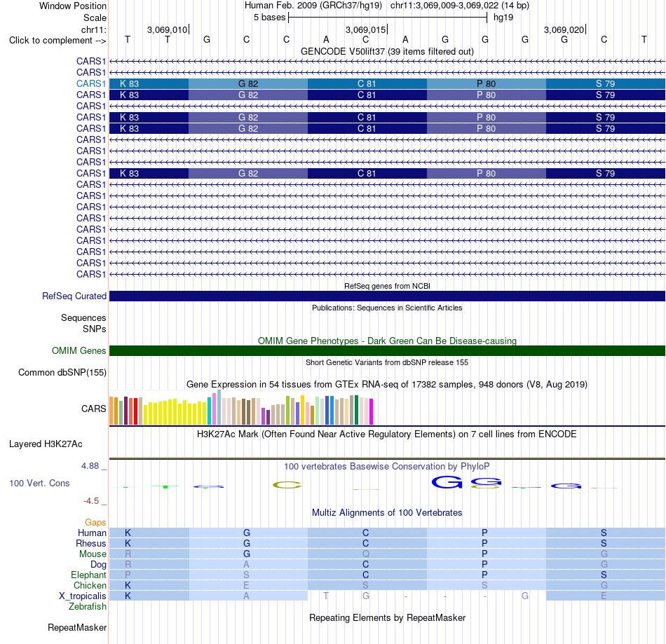666x644 pixels.
Task: Click the 'Human Feb. 2009 (GRCh37/hg19)' header text
Action: (313, 6)
